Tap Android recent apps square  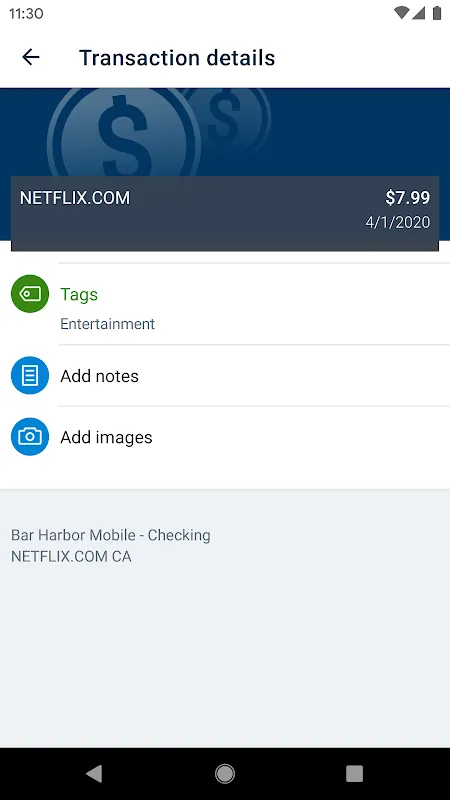[x=355, y=773]
